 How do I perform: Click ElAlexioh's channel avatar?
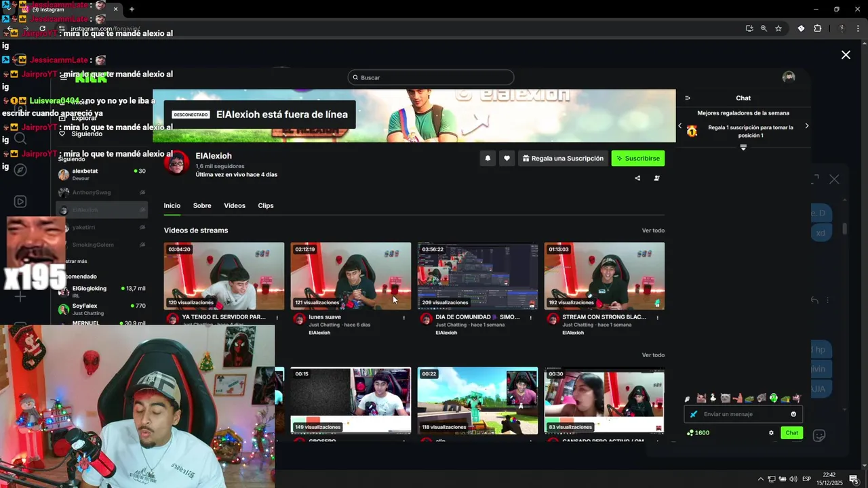177,163
